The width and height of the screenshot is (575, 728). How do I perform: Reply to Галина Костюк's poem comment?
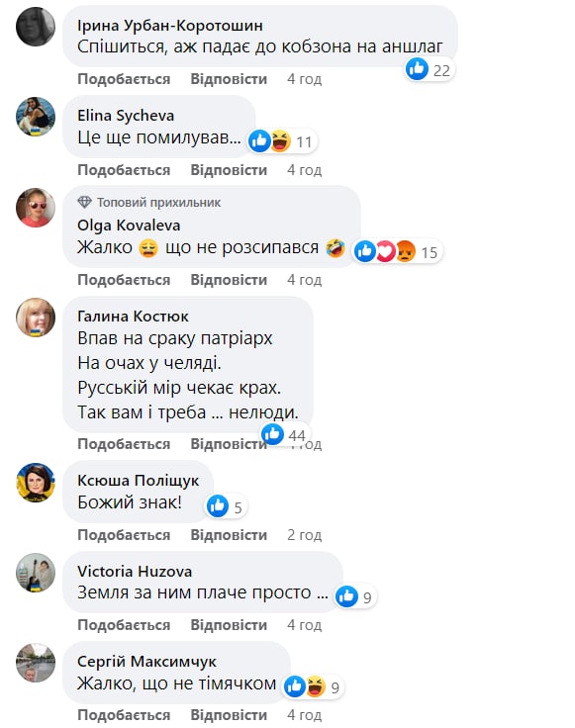[229, 444]
